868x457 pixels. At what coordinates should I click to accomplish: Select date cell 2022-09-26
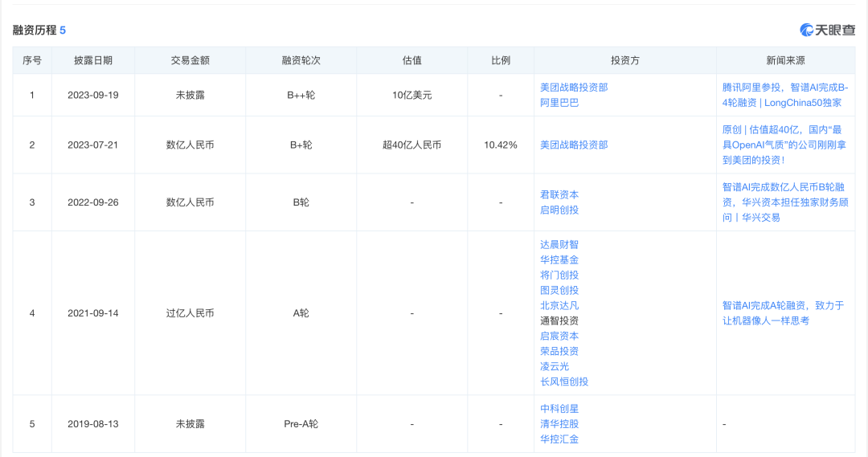pyautogui.click(x=93, y=202)
